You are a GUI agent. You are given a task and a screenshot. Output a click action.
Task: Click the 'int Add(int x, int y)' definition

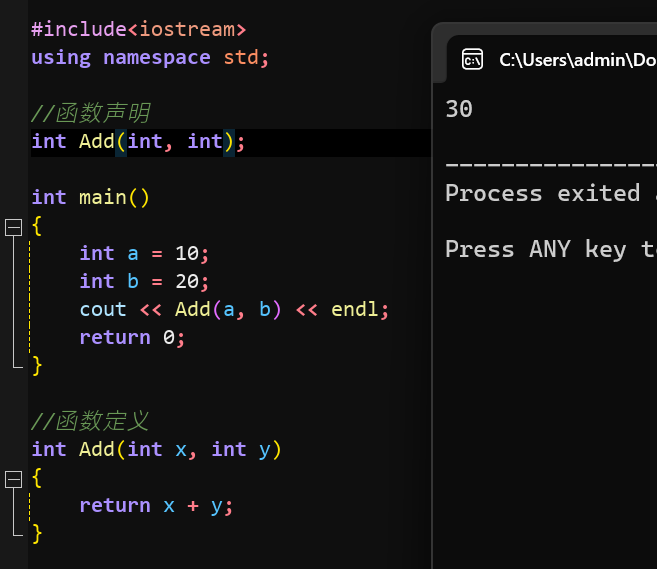(x=156, y=449)
